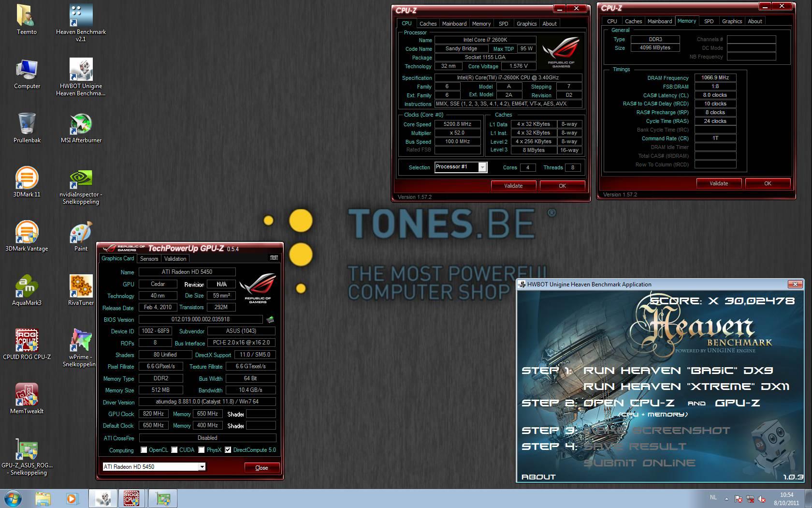Open GPU-Z_ASUS_ROG shortcut icon
This screenshot has height=508, width=812.
[27, 457]
